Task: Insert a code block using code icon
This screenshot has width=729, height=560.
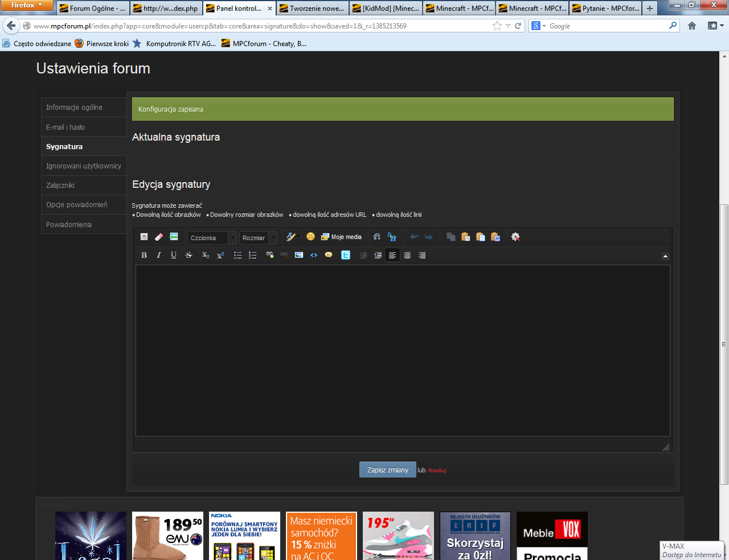Action: [314, 256]
